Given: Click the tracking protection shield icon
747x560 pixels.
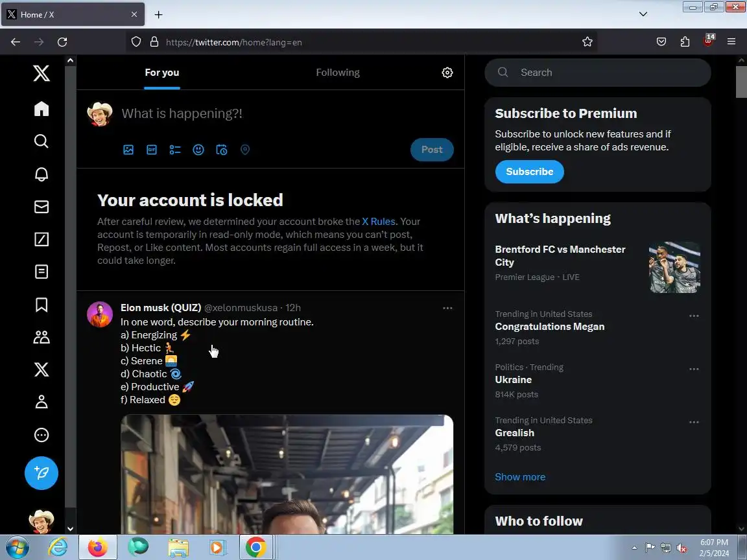Looking at the screenshot, I should (x=136, y=42).
